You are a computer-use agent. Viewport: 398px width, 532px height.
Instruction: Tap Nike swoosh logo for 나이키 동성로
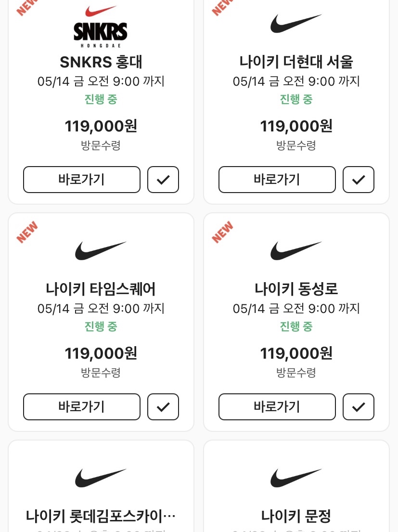coord(295,250)
